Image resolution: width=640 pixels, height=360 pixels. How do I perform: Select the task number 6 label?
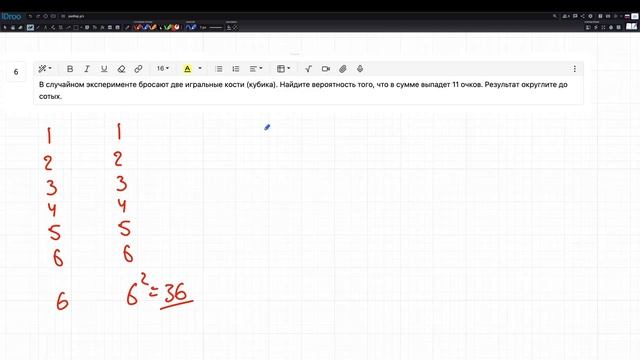[16, 72]
